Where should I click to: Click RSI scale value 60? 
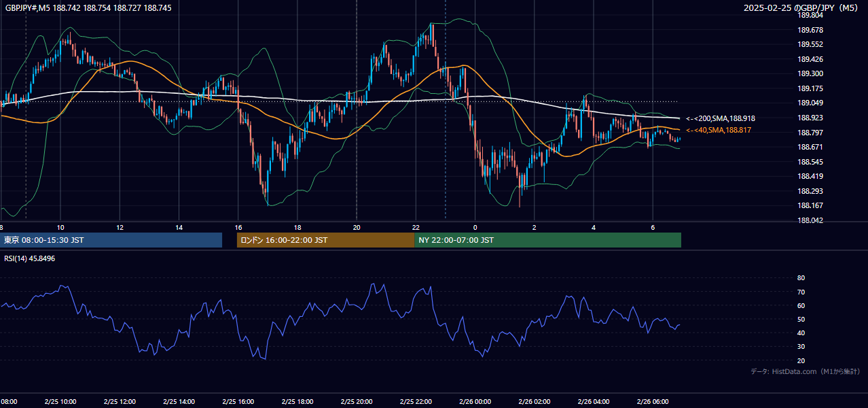click(x=801, y=305)
